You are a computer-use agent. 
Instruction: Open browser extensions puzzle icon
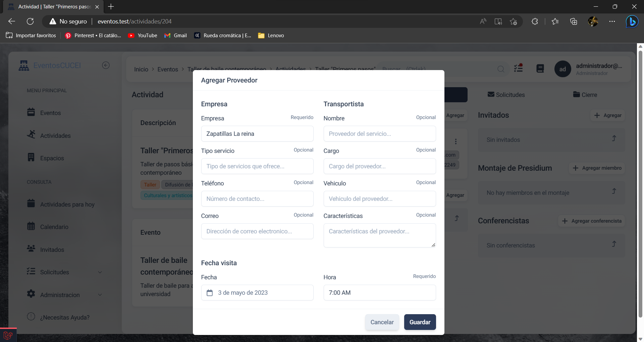[x=535, y=21]
